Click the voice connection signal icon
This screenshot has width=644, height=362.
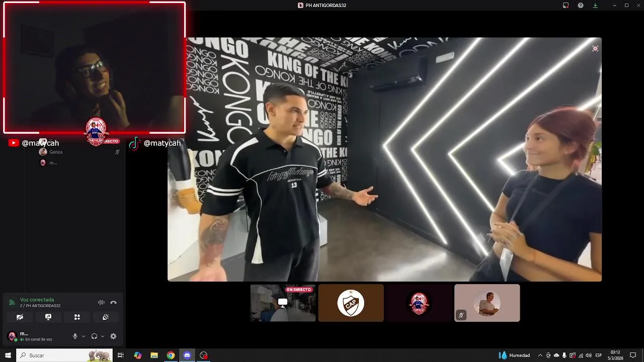pyautogui.click(x=12, y=303)
